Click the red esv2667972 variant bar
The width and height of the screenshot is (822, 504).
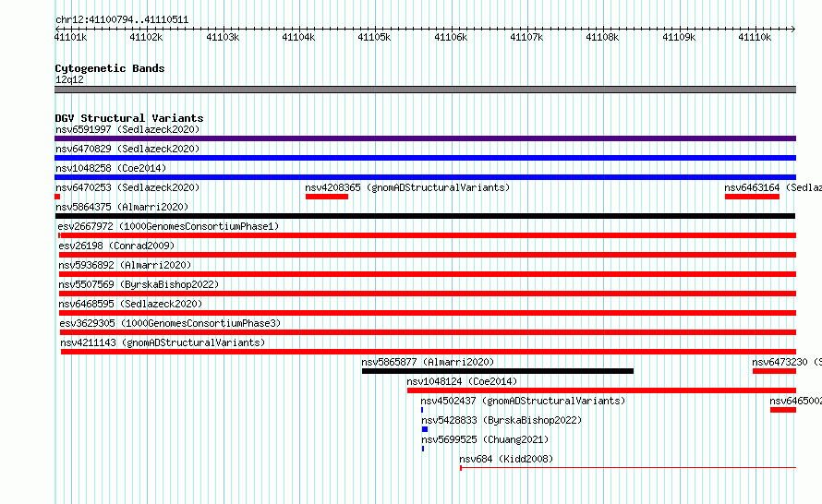(428, 235)
